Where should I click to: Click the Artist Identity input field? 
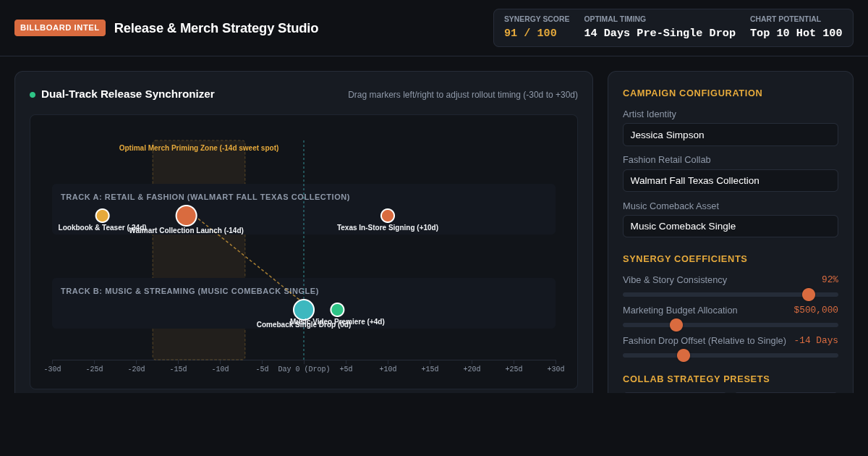click(731, 135)
